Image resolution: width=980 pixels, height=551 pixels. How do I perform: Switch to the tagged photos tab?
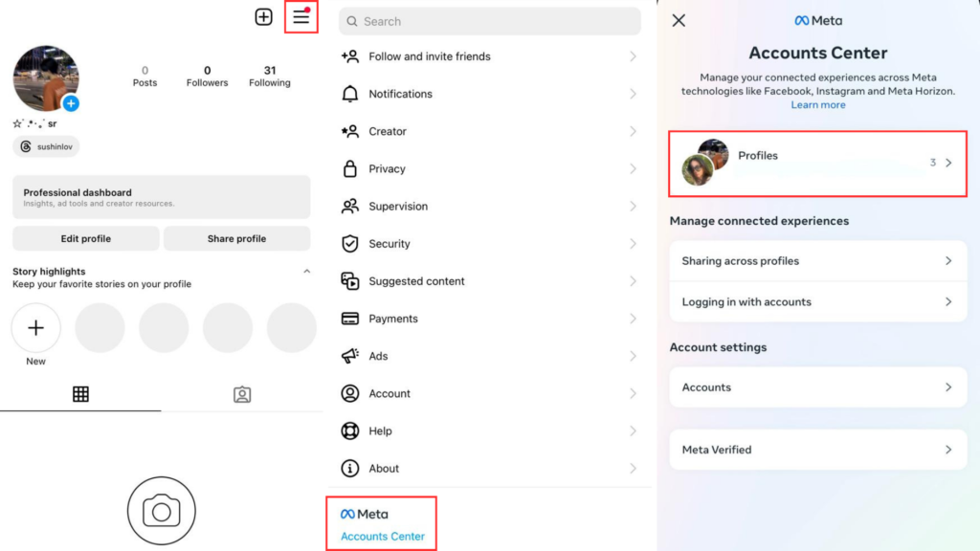[x=242, y=394]
